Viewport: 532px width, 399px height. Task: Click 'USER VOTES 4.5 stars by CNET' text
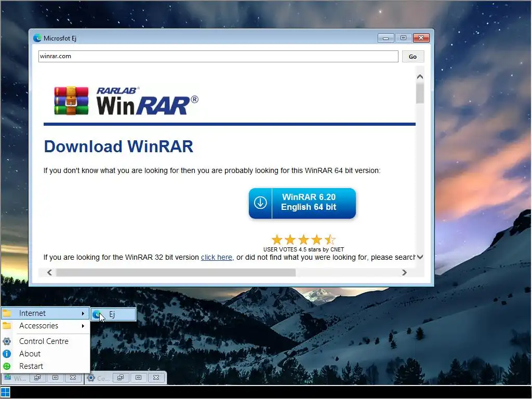(x=303, y=249)
